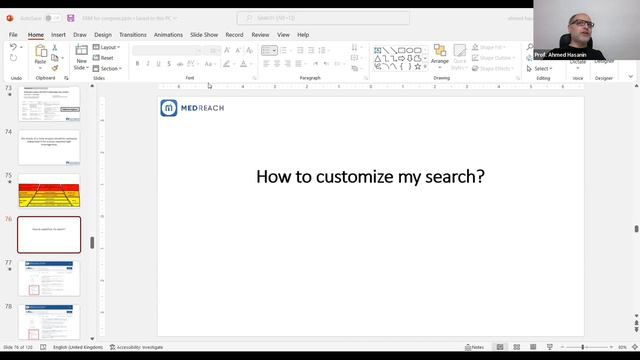This screenshot has height=360, width=640.
Task: Toggle right text alignment
Action: (288, 64)
